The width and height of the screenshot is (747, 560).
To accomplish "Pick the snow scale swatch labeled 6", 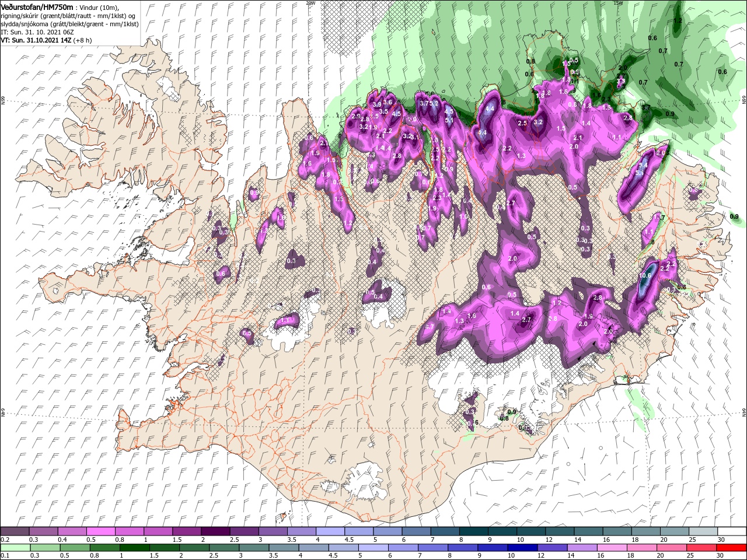I will pyautogui.click(x=416, y=531).
